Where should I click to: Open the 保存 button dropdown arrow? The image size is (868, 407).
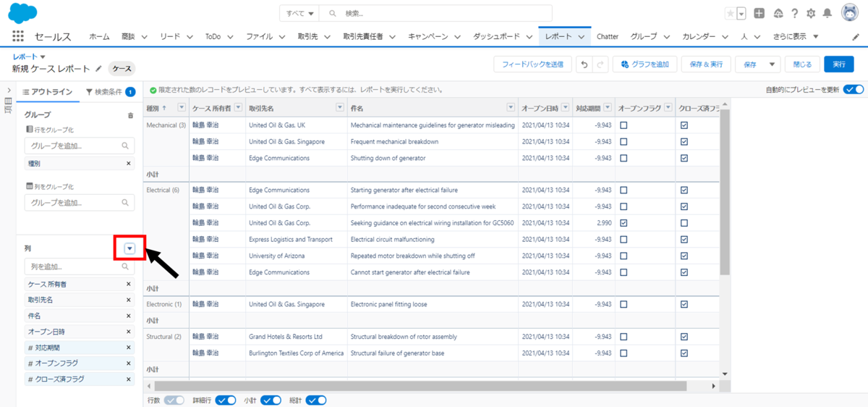click(773, 64)
